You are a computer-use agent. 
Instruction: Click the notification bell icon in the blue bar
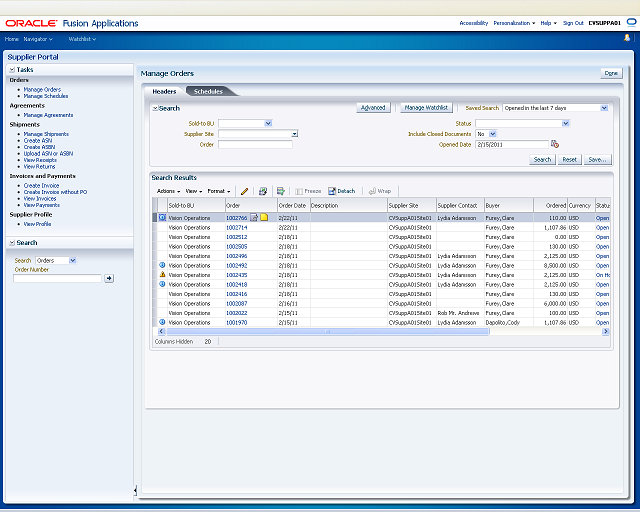click(x=627, y=38)
